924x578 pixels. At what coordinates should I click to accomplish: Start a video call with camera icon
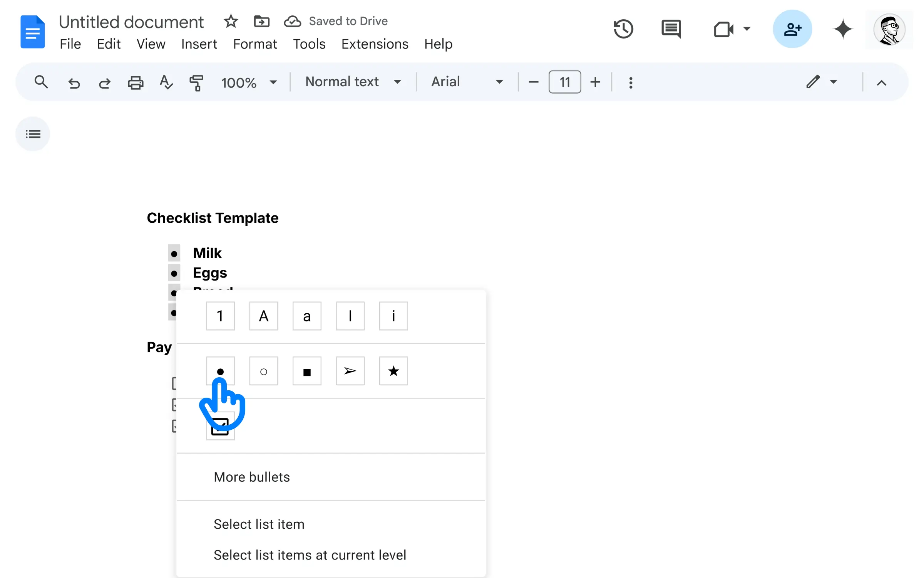(723, 29)
